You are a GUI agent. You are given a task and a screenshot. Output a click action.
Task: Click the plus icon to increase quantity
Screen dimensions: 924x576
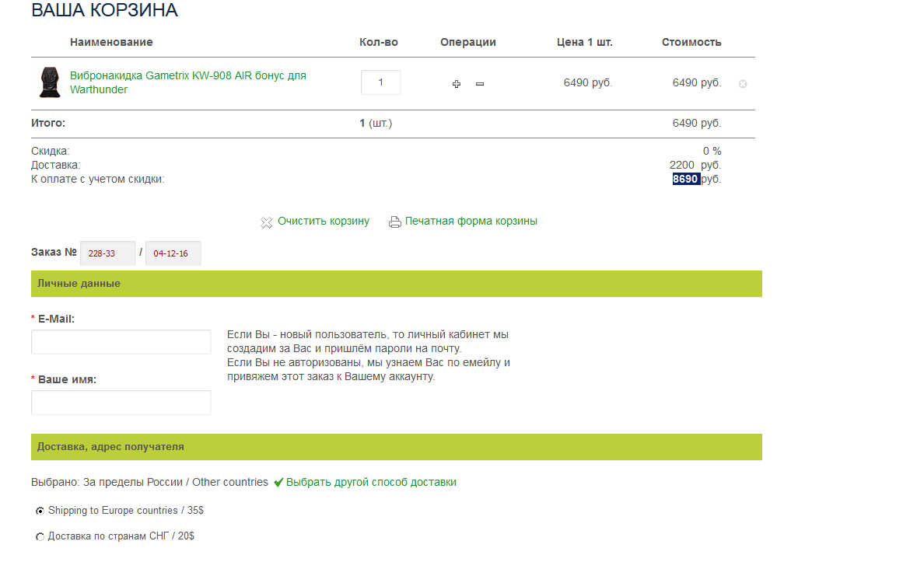457,84
